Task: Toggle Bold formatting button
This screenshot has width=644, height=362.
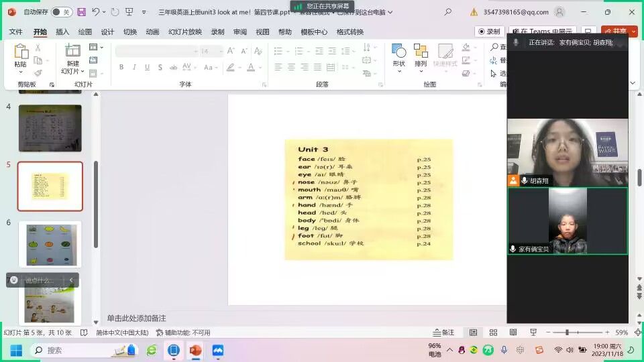Action: point(121,67)
